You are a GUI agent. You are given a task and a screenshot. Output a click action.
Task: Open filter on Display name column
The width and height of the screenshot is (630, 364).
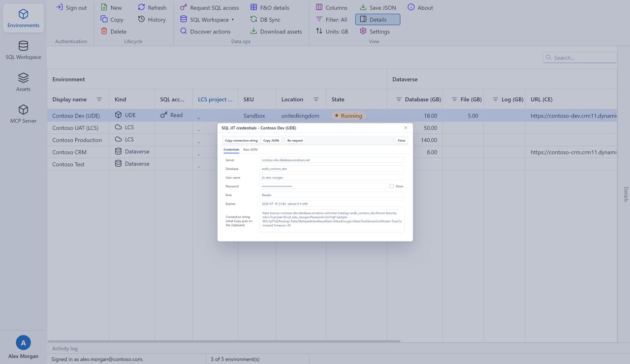click(99, 99)
